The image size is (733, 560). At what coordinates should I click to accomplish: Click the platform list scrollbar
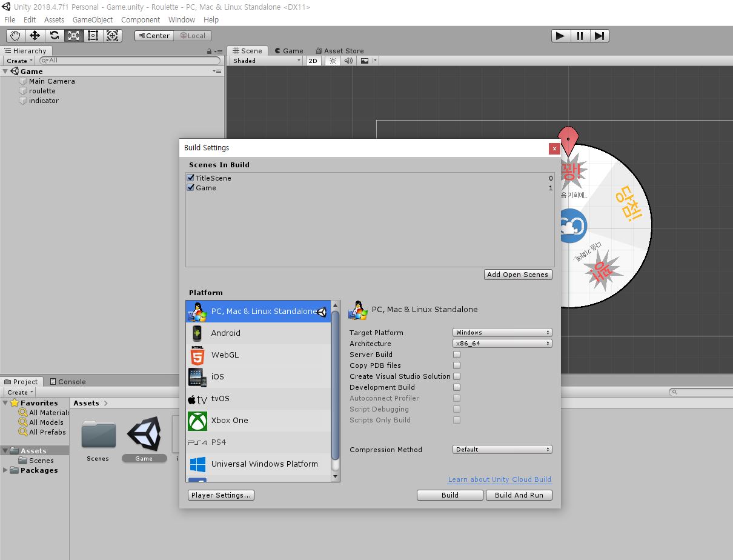[x=336, y=385]
